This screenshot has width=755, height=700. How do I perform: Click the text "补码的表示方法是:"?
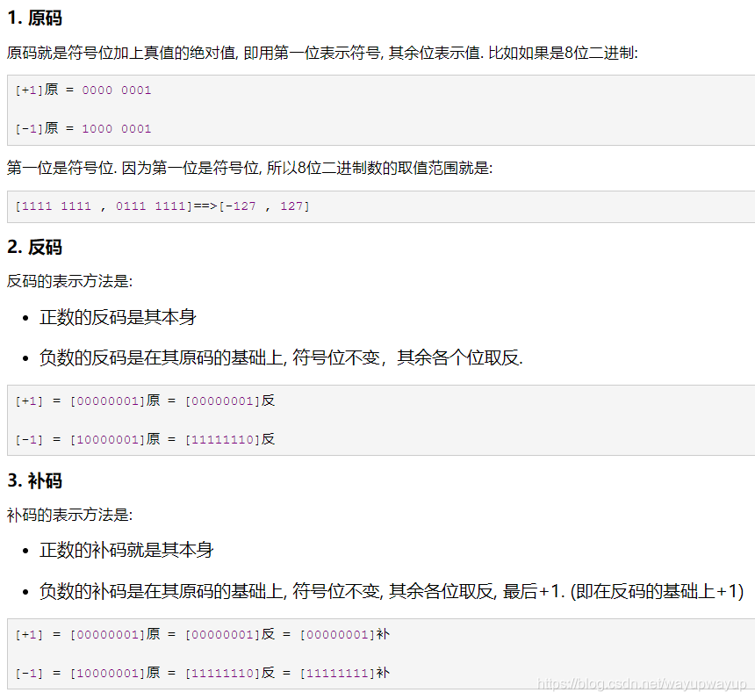pyautogui.click(x=70, y=515)
